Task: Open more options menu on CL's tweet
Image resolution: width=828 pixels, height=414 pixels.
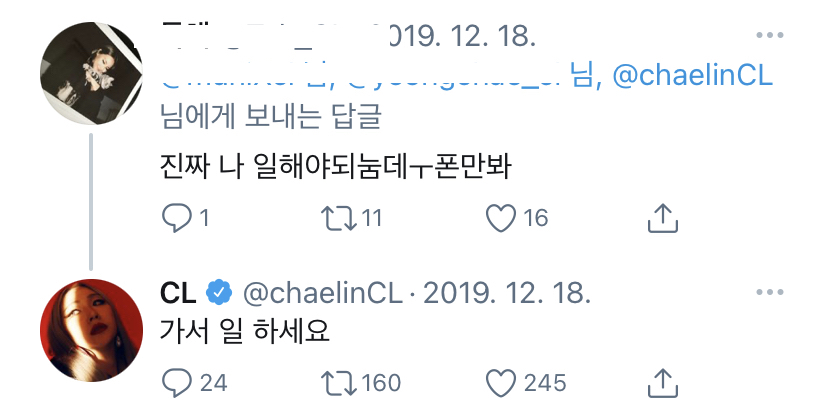Action: [769, 293]
